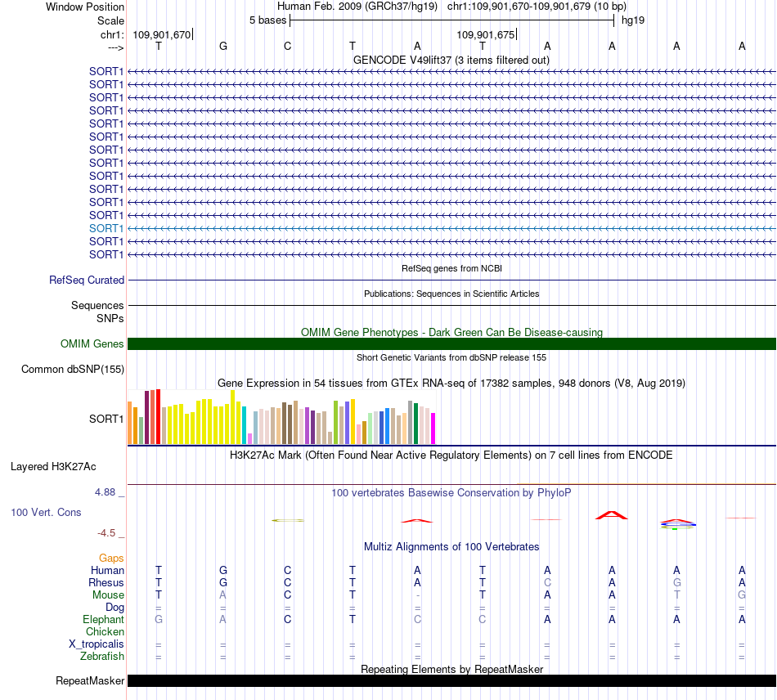Screen dimensions: 777x700
Task: Click the C base in chr1 reference row
Action: click(x=287, y=46)
